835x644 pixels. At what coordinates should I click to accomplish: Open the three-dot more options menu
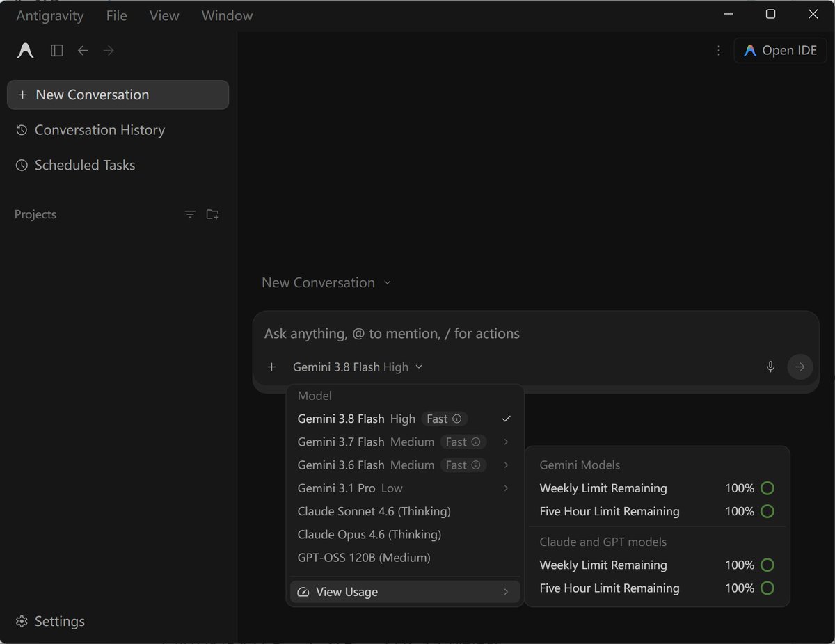coord(718,51)
